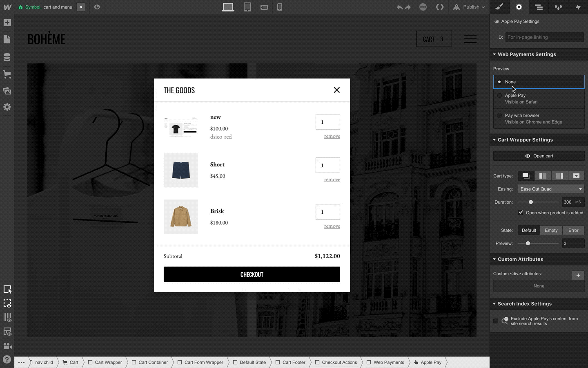Open the export code icon

pyautogui.click(x=440, y=7)
